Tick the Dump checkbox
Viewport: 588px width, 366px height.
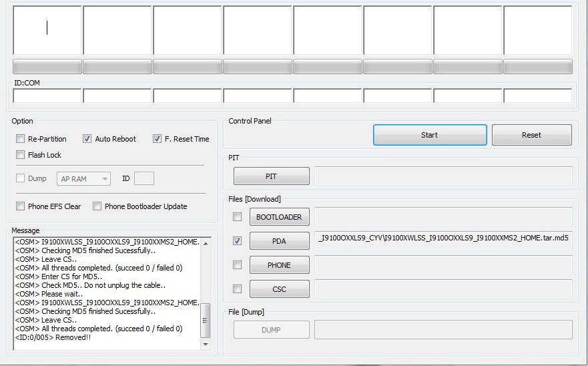[x=20, y=178]
